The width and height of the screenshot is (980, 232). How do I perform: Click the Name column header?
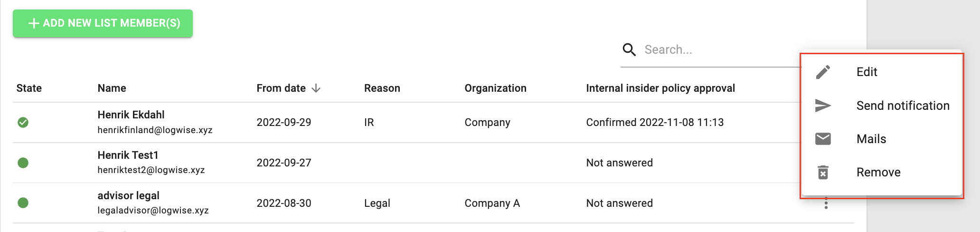tap(112, 88)
